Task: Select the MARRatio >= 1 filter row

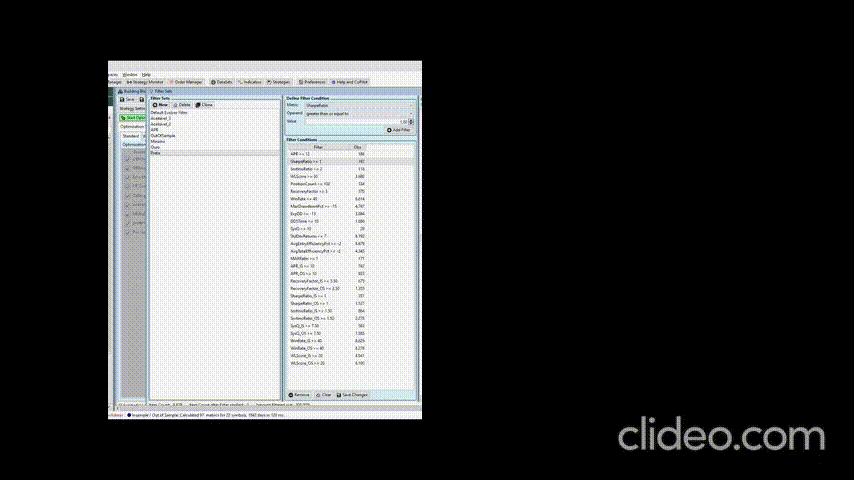Action: click(x=351, y=259)
